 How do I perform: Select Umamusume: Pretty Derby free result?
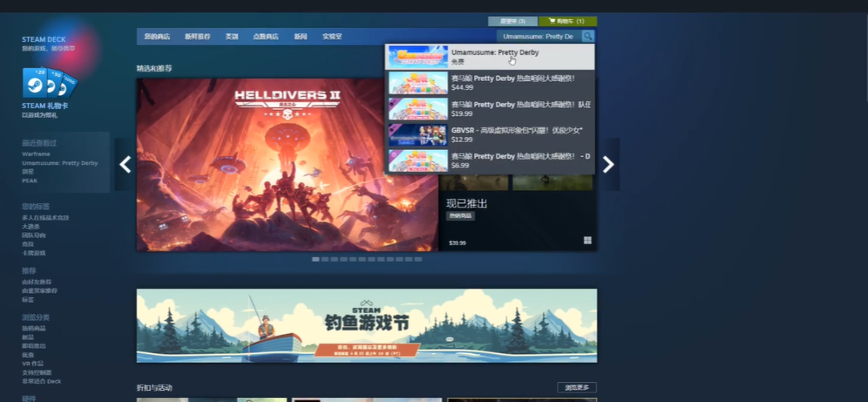[x=490, y=57]
